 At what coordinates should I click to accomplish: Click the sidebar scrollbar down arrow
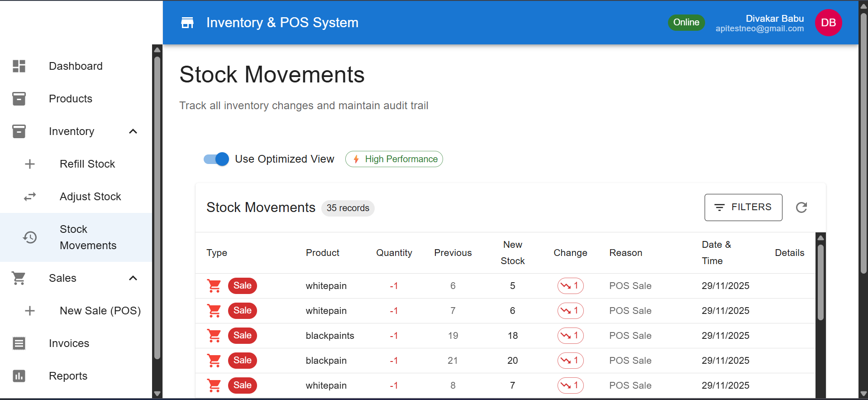(157, 393)
